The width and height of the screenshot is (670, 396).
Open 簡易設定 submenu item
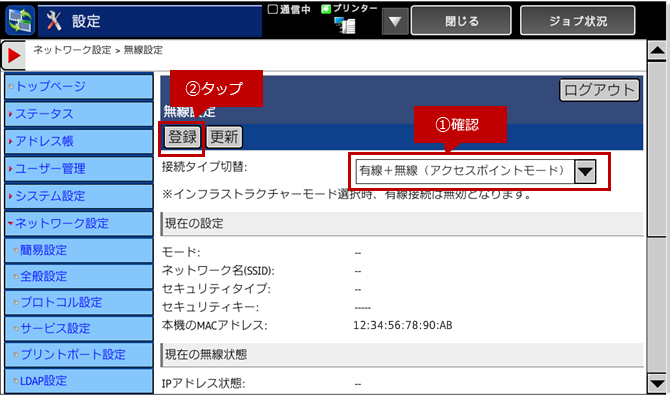[79, 250]
